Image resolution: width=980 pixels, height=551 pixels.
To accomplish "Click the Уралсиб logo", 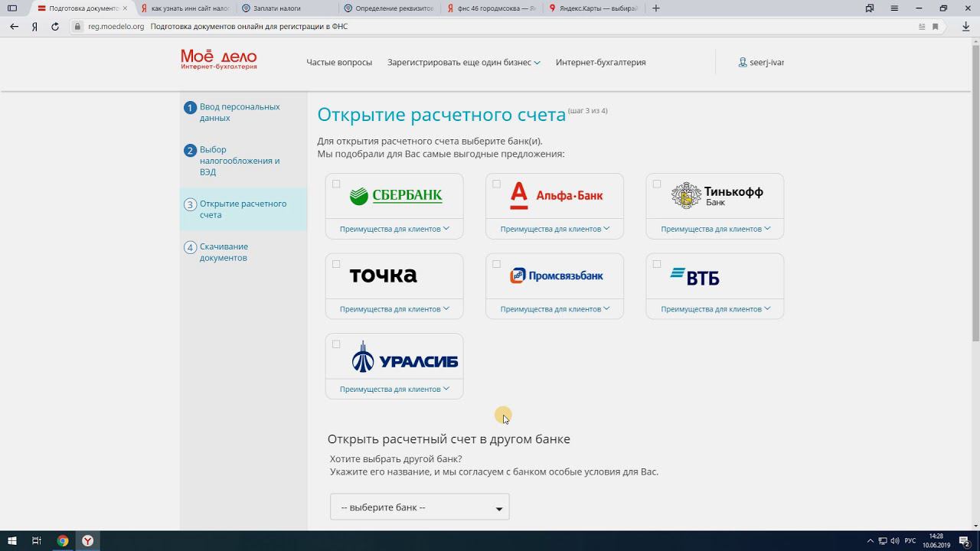I will coord(404,357).
